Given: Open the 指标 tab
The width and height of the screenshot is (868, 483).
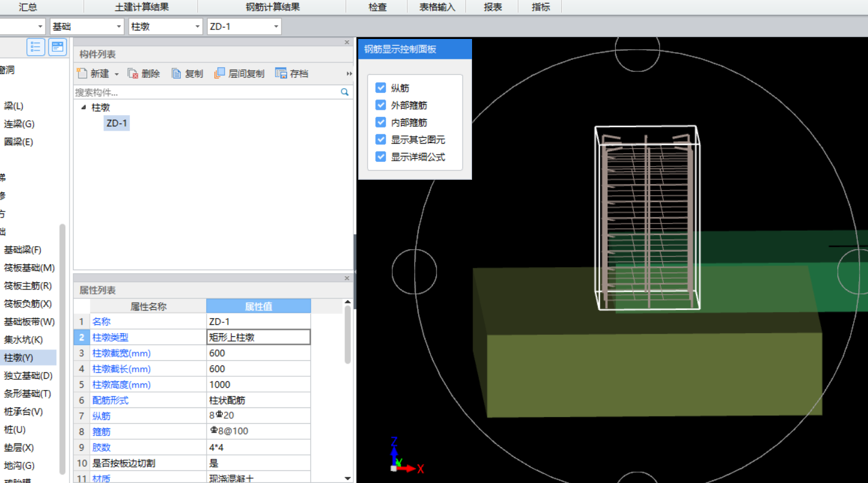Looking at the screenshot, I should pos(541,7).
